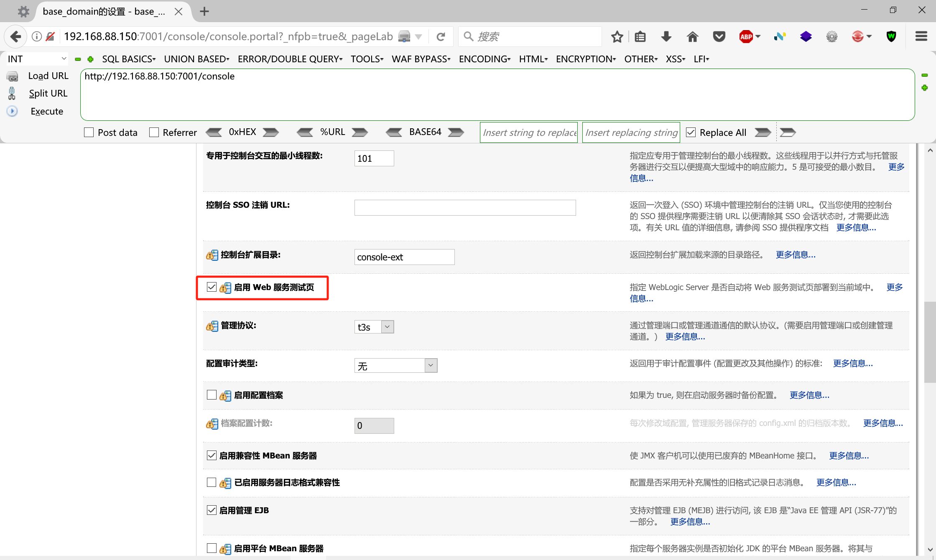This screenshot has height=560, width=936.
Task: Enable the Referrer checkbox
Action: pyautogui.click(x=154, y=132)
